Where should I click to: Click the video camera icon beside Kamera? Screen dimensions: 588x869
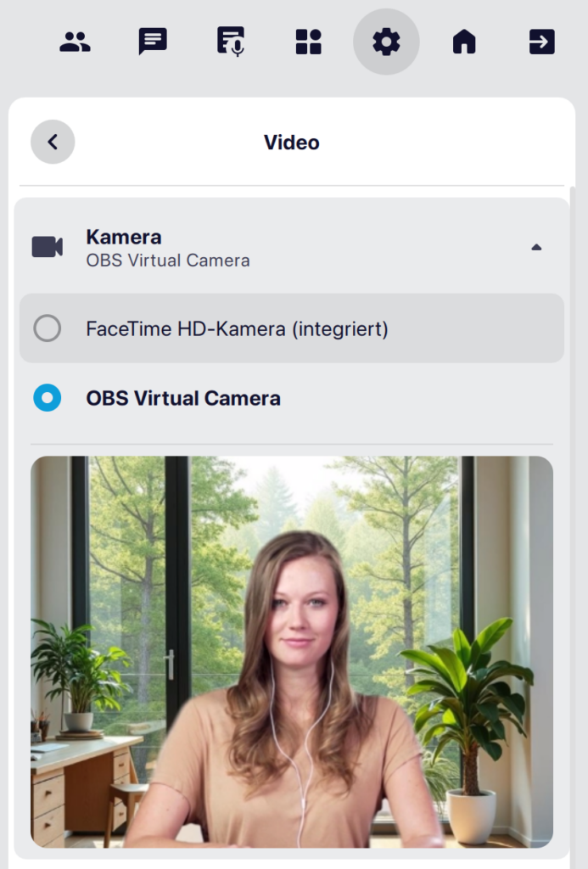click(48, 247)
